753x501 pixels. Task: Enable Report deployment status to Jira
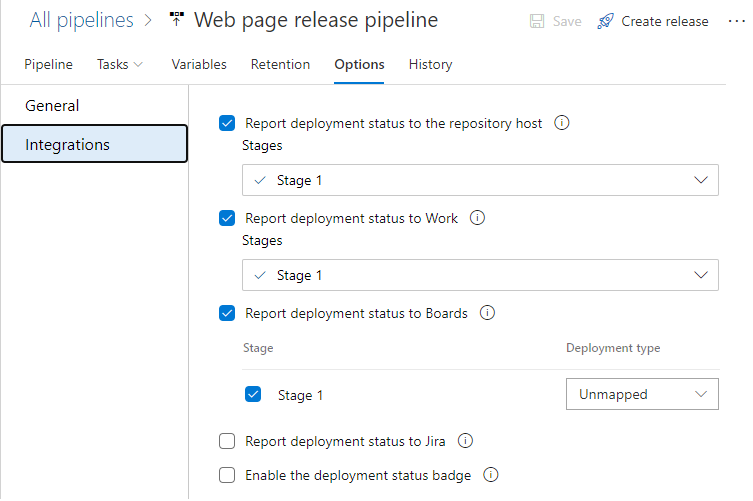click(227, 441)
